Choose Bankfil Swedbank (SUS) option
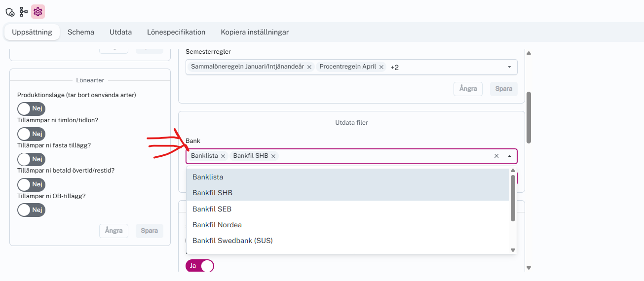 click(232, 241)
